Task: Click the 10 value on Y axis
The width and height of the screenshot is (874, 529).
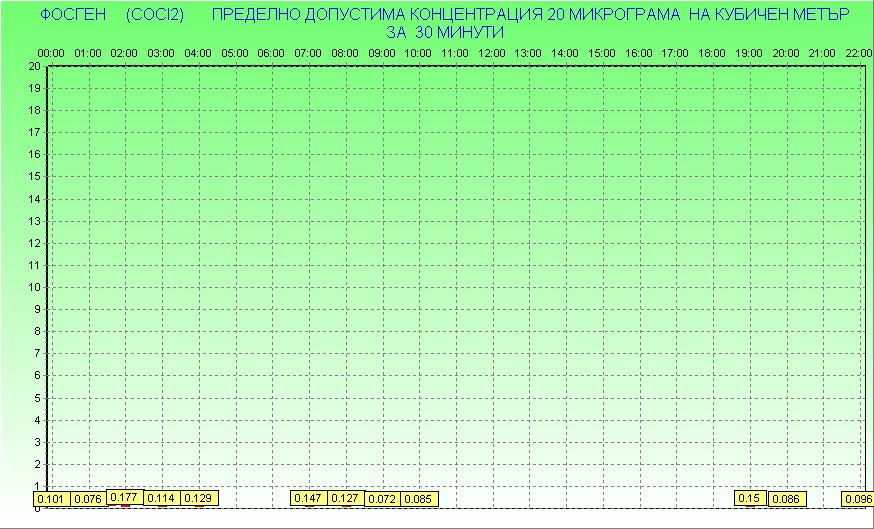Action: (x=35, y=287)
